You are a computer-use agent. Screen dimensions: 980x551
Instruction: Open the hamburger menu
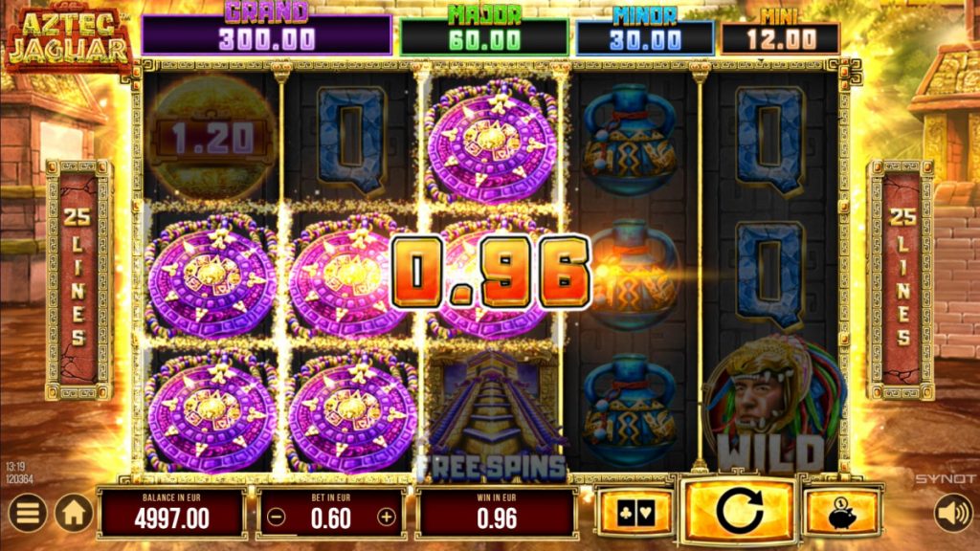28,514
